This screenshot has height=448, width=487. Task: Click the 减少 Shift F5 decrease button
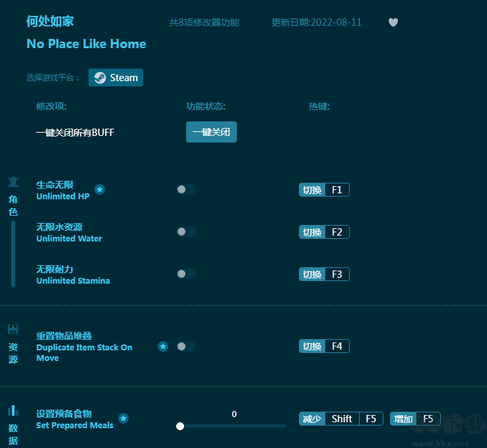pyautogui.click(x=341, y=419)
